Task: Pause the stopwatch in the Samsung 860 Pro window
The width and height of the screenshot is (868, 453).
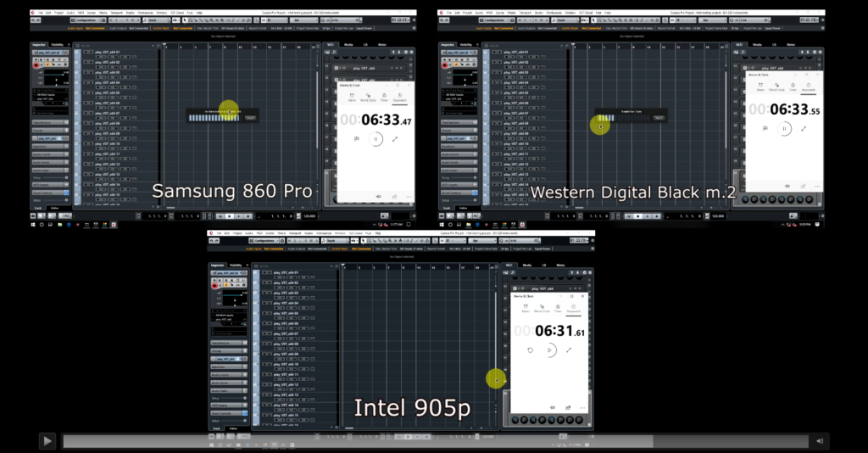Action: pos(376,139)
